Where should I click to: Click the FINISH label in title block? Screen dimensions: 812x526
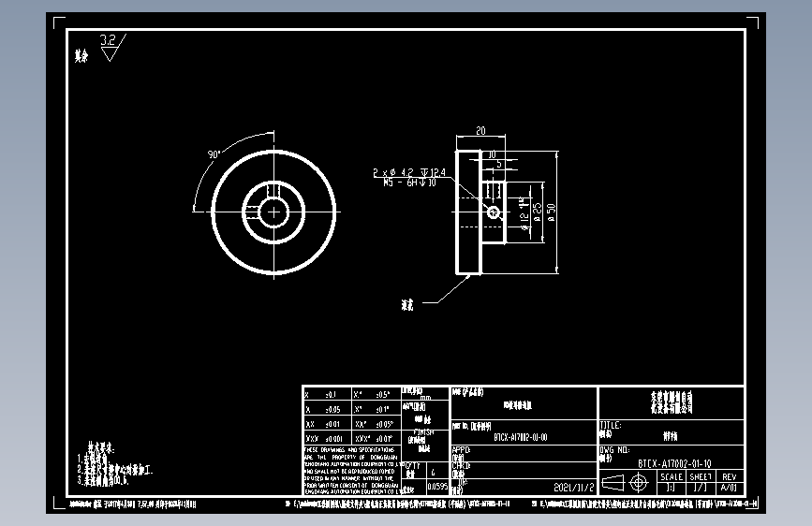coord(423,432)
